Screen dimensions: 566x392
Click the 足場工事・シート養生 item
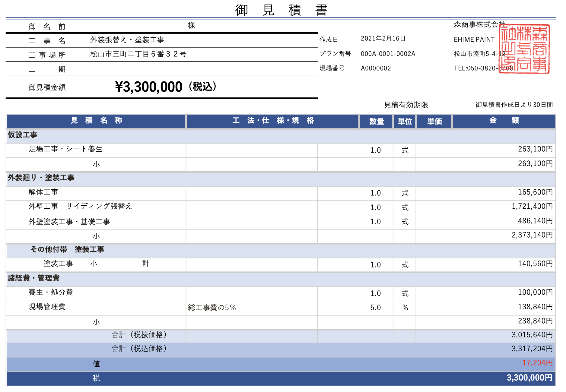coord(65,149)
